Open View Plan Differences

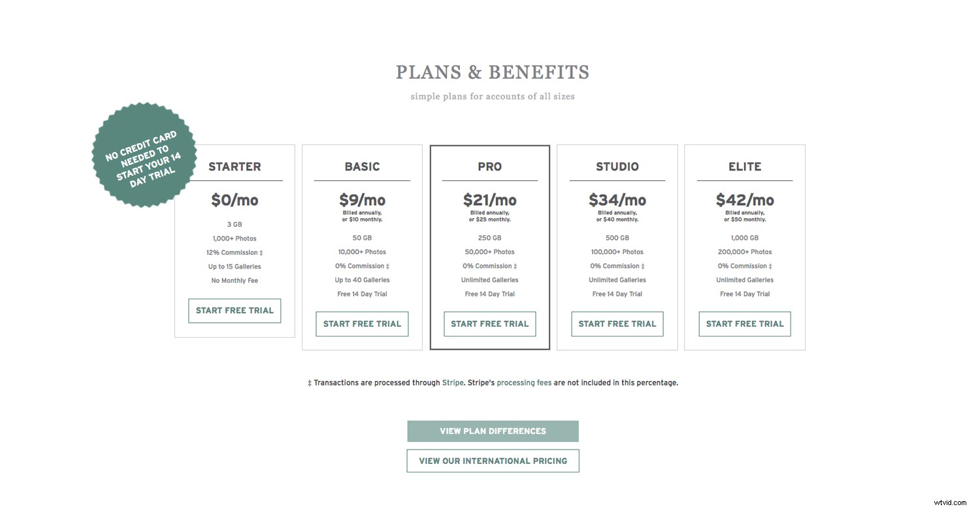pyautogui.click(x=493, y=431)
